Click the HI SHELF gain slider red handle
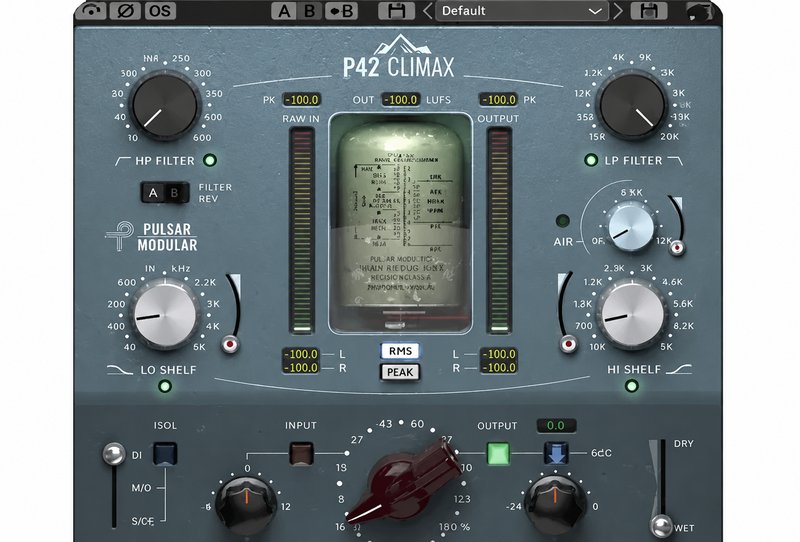Screen dimensions: 800x542 tap(568, 344)
